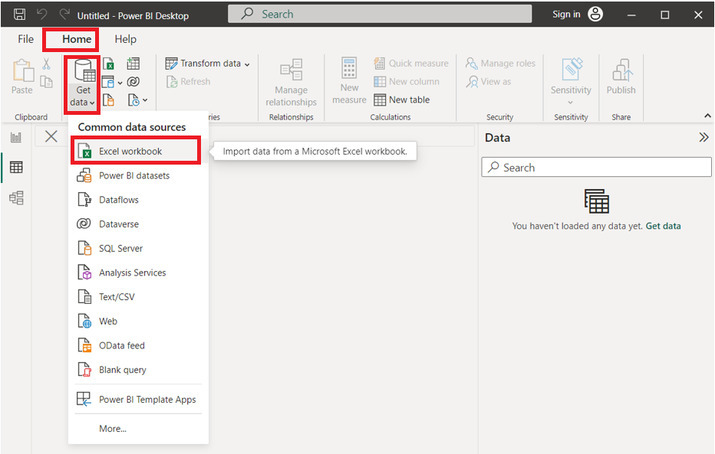The image size is (715, 454).
Task: Click Sign in button
Action: (x=566, y=14)
